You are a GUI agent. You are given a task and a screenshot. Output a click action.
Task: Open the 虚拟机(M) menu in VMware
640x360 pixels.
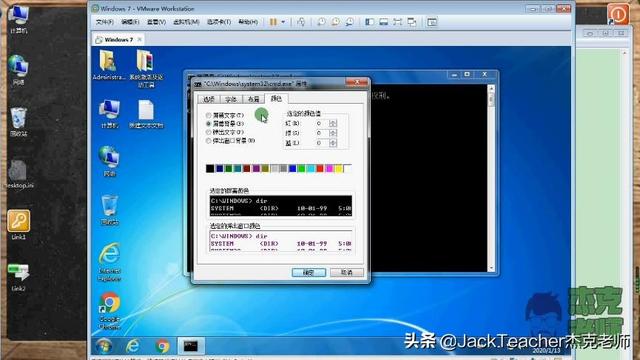186,22
